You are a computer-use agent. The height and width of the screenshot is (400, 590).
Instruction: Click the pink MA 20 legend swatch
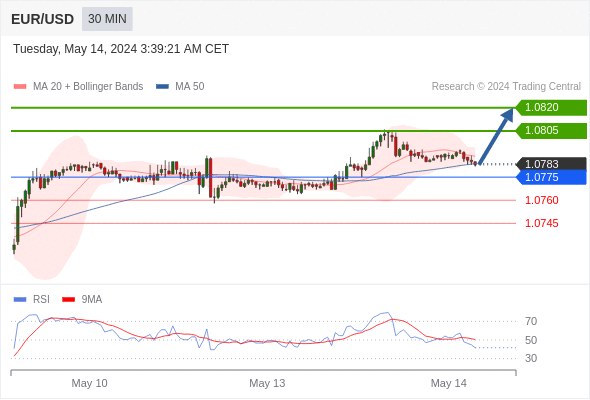(20, 87)
